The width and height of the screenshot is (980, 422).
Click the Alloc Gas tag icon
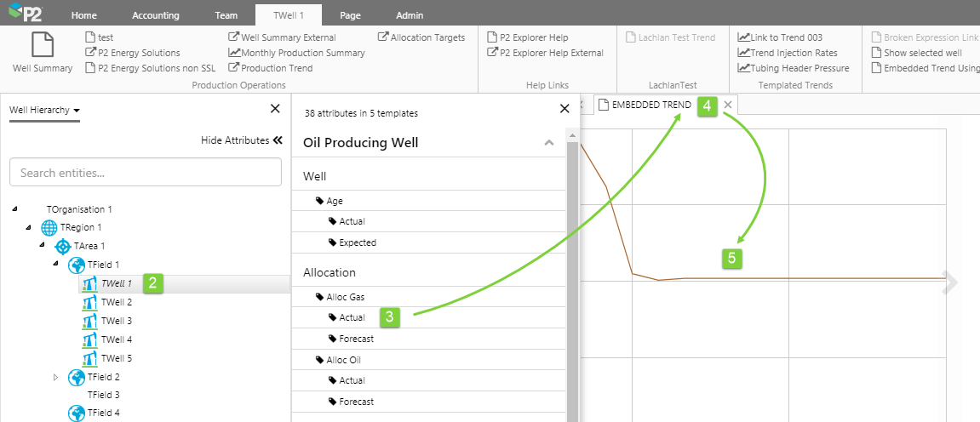[320, 297]
